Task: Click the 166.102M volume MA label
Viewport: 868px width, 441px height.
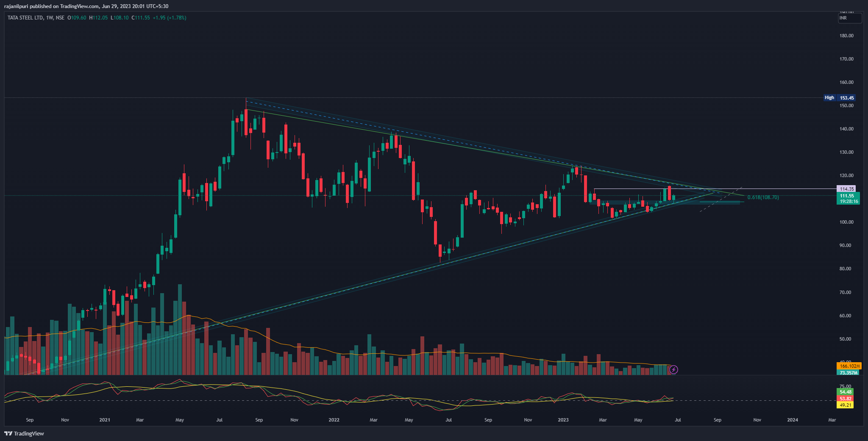Action: coord(849,366)
